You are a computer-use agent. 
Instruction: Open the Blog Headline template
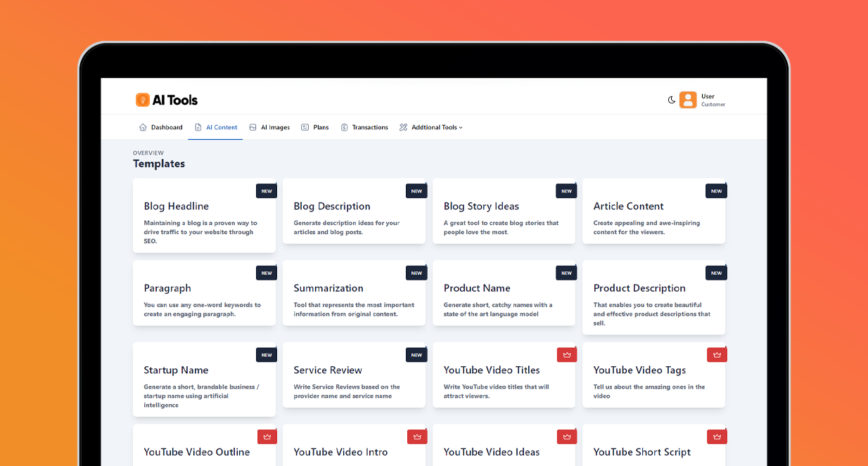point(204,214)
